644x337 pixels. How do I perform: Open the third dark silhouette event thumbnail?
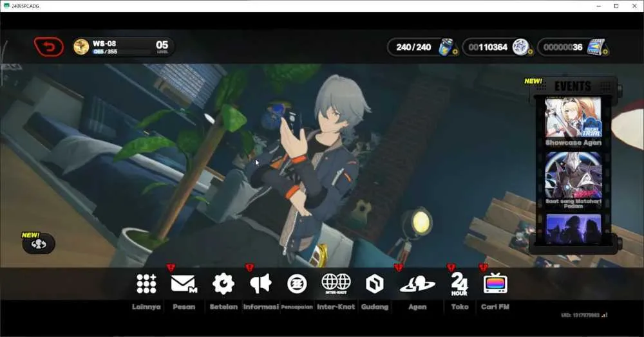point(573,229)
